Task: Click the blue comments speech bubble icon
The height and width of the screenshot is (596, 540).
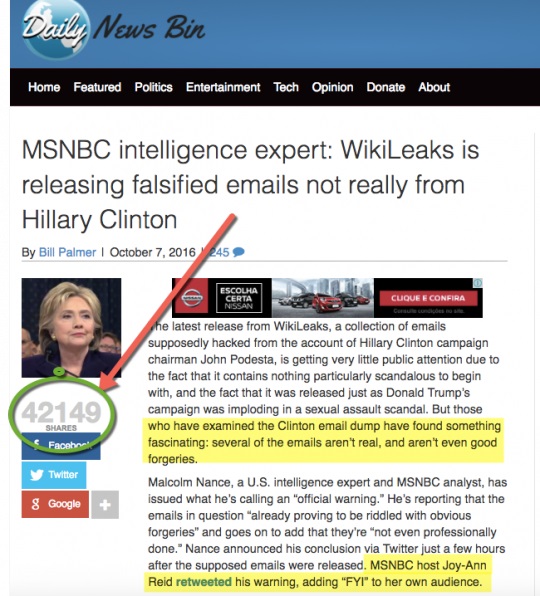Action: tap(238, 252)
